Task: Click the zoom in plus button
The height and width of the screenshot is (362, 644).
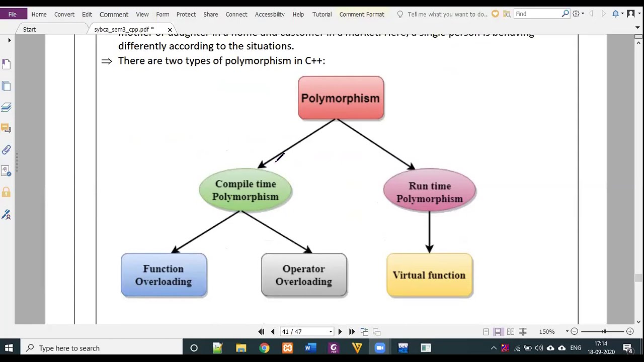Action: click(630, 332)
